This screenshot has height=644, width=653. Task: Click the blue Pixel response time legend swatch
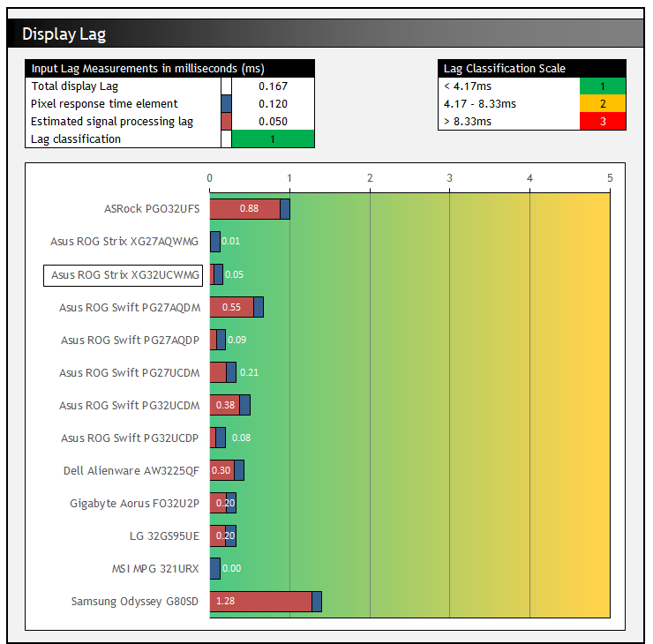(x=226, y=104)
